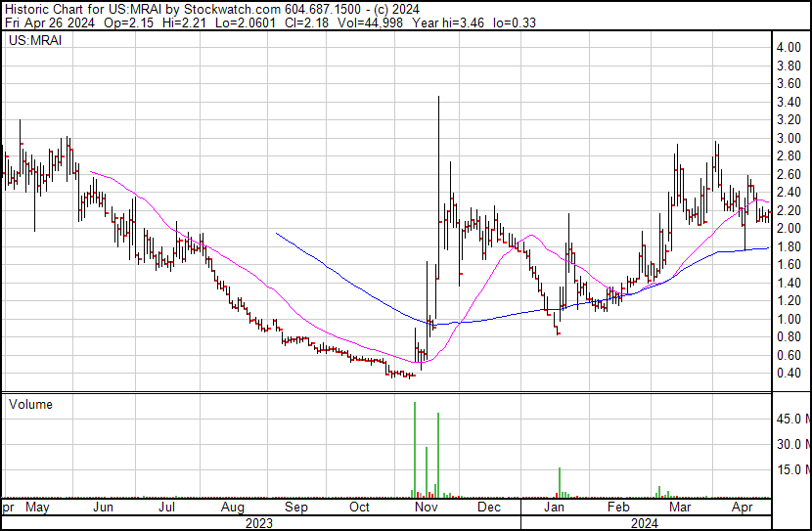Click the Dec month marker on time axis
This screenshot has width=812, height=531.
pos(489,509)
